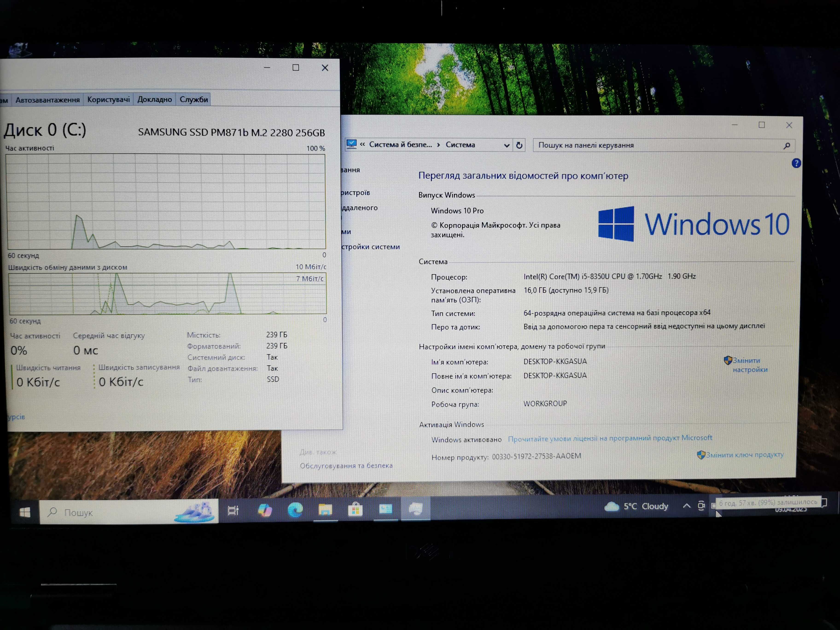
Task: Read the Microsoft license terms link
Action: point(610,438)
